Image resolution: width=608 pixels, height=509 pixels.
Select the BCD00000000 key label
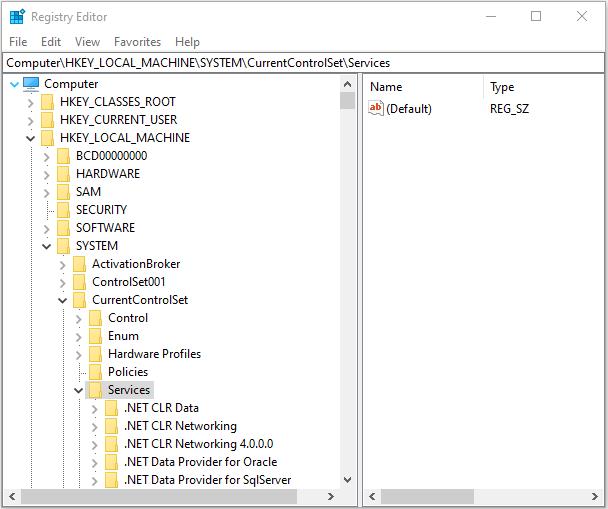click(112, 156)
